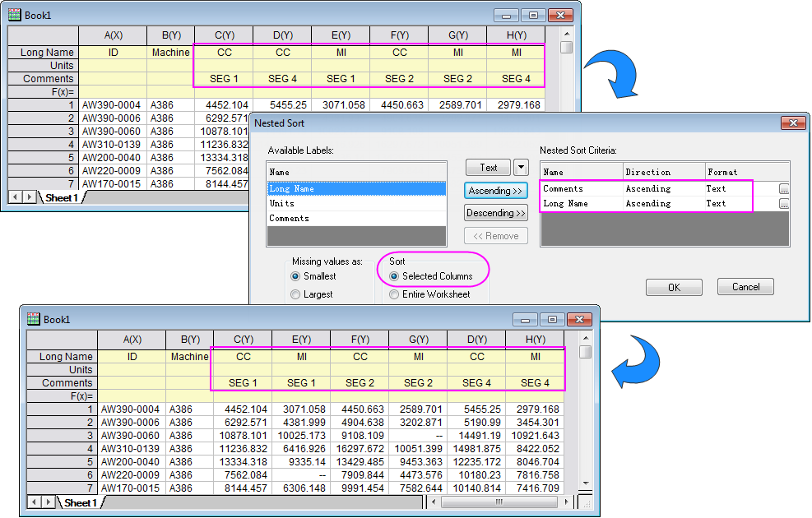Select Largest for missing values
Image resolution: width=812 pixels, height=518 pixels.
(x=295, y=294)
